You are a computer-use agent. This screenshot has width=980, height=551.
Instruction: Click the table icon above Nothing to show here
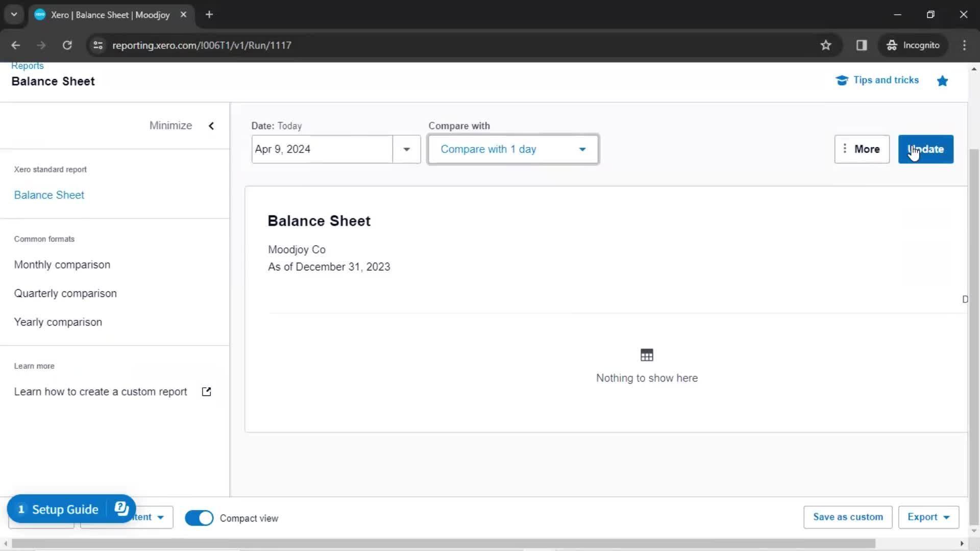point(647,355)
